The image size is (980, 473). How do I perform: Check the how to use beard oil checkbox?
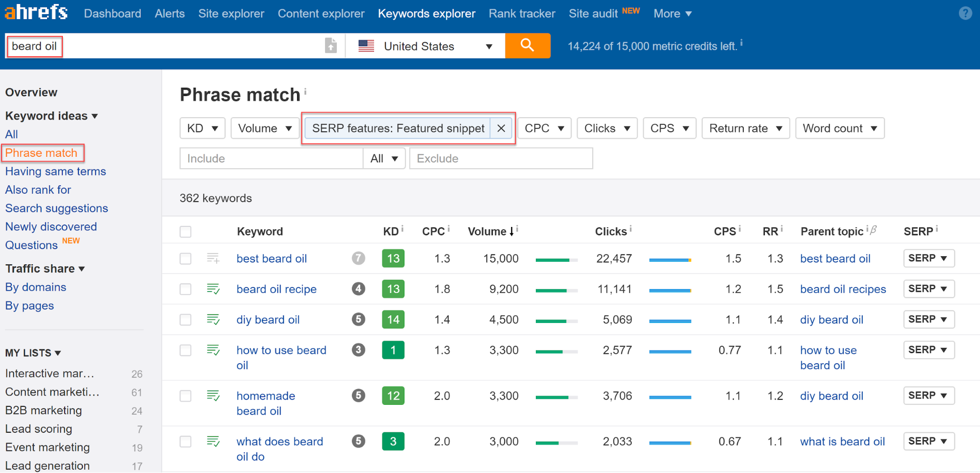pos(185,350)
